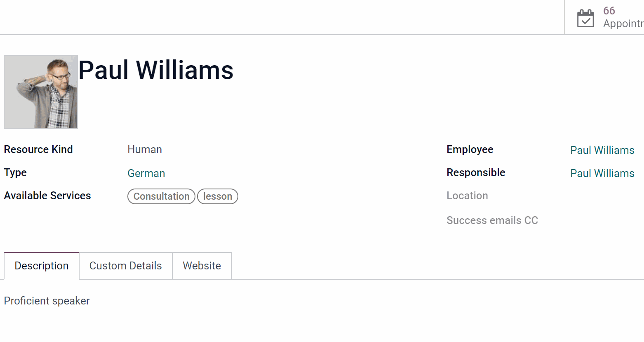Click the Human resource kind value
The image size is (644, 342).
[145, 149]
